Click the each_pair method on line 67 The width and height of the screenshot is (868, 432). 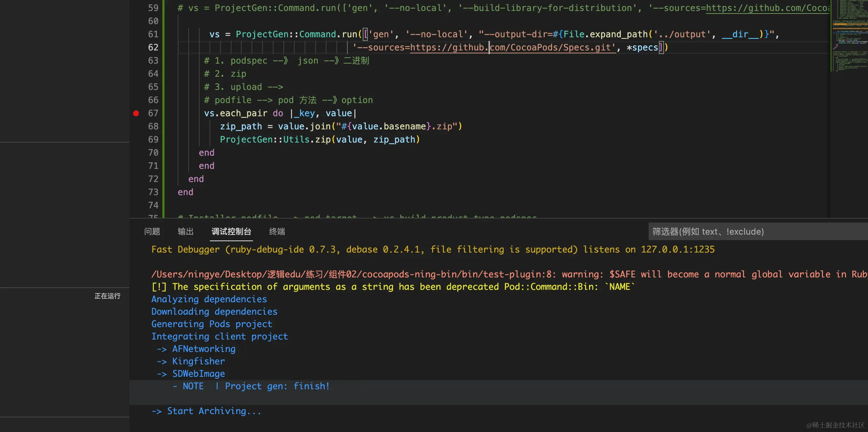coord(243,113)
